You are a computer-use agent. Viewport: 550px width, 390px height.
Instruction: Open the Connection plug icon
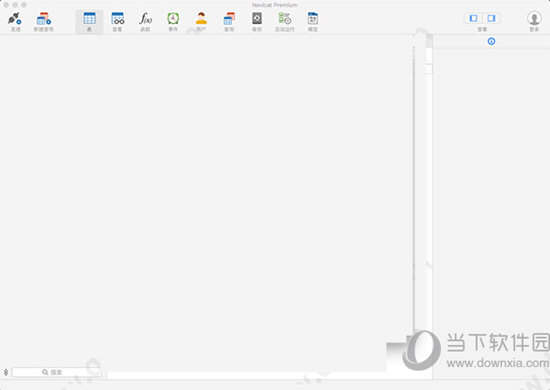pos(15,19)
